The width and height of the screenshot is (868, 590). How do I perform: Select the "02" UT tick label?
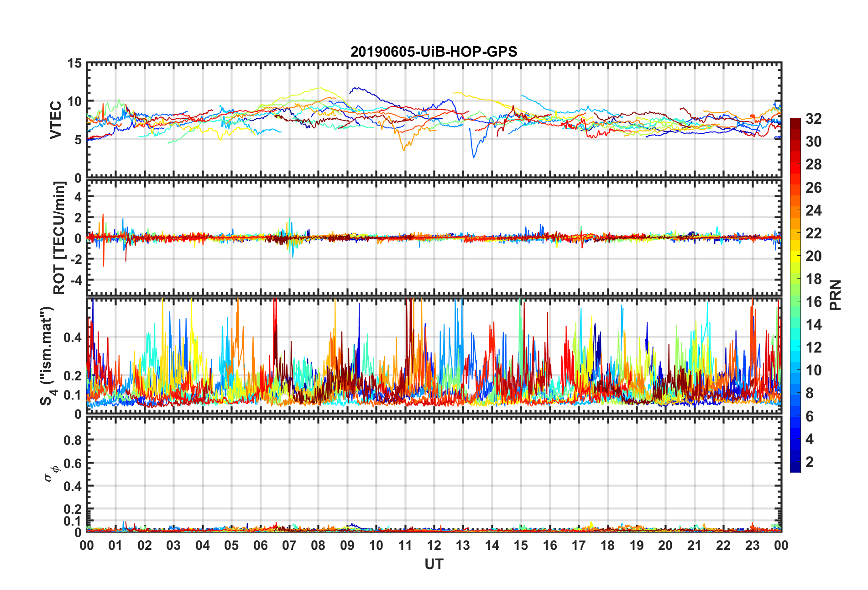pyautogui.click(x=145, y=546)
